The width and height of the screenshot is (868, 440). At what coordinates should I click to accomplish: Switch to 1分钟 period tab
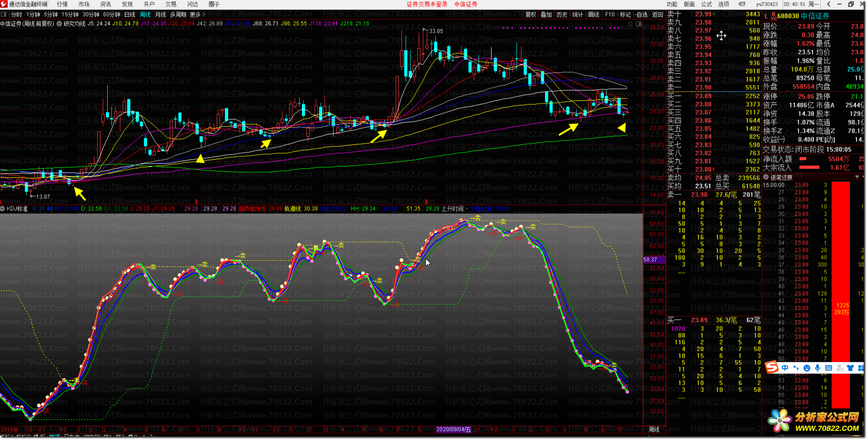[x=33, y=14]
